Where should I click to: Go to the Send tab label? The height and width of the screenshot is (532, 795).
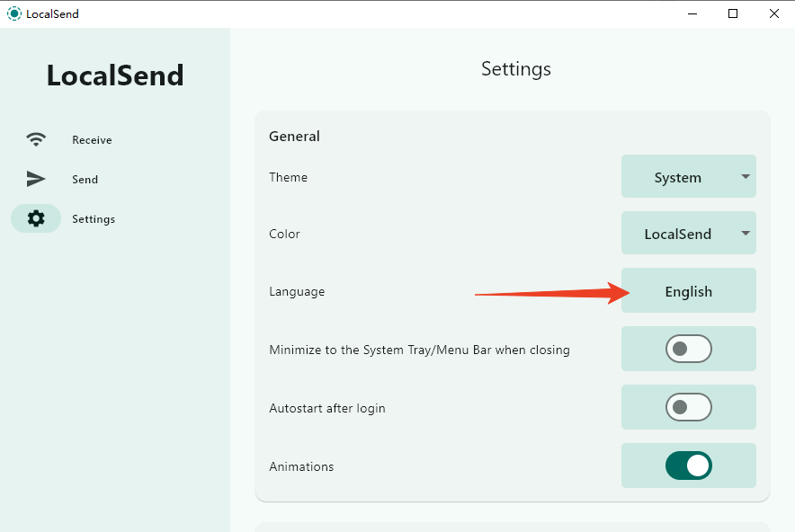point(85,180)
